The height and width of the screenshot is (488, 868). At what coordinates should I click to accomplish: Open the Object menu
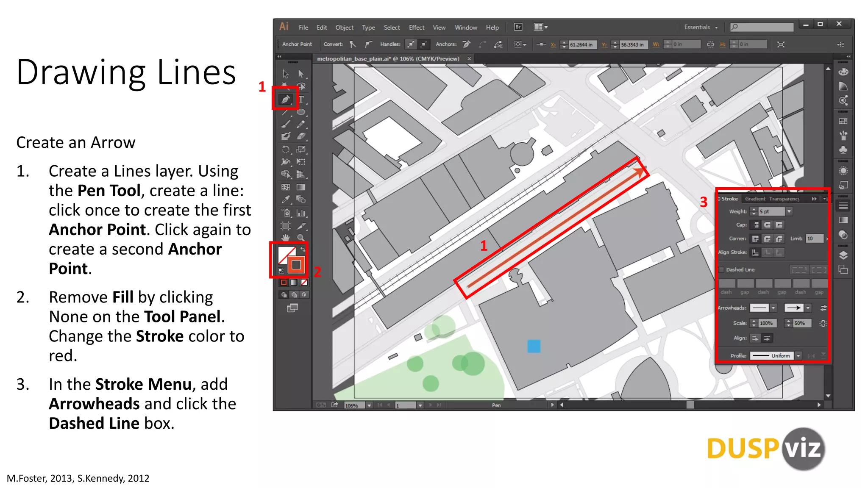pos(344,28)
